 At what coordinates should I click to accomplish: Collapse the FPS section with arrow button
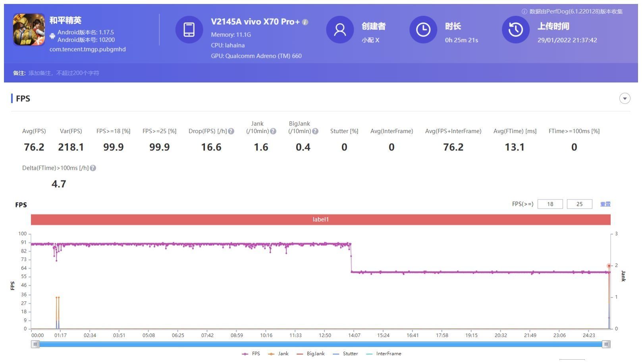(x=625, y=98)
